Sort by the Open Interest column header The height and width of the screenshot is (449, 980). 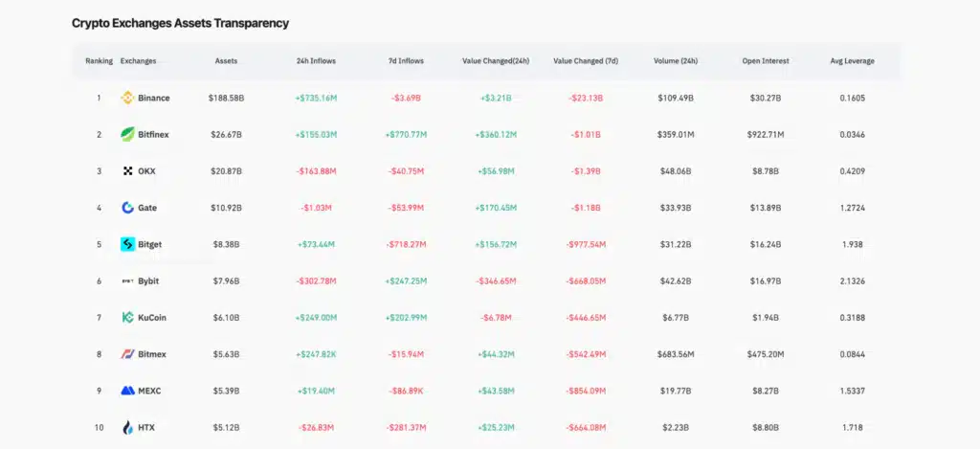766,61
